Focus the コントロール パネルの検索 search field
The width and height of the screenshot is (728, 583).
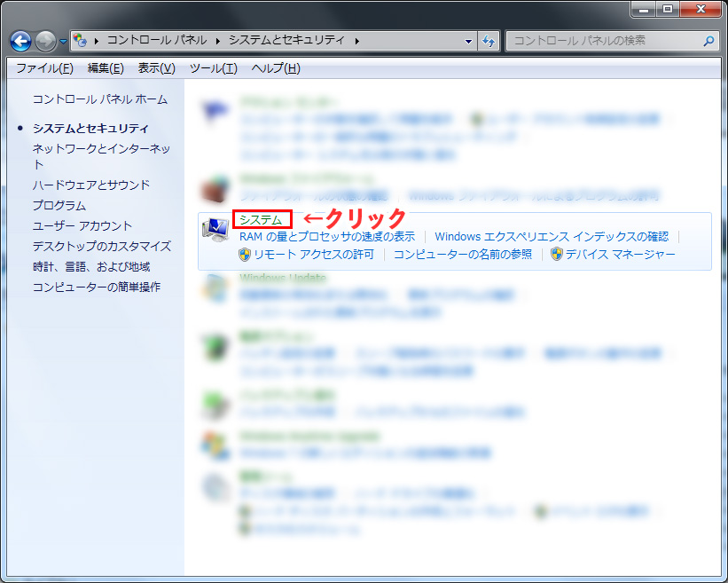[612, 41]
